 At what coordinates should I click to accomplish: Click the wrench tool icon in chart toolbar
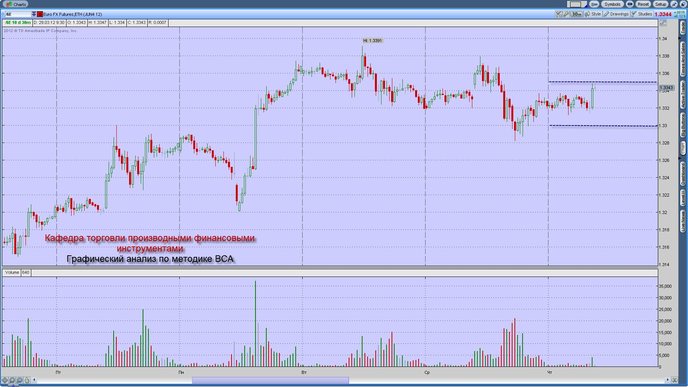tap(566, 14)
